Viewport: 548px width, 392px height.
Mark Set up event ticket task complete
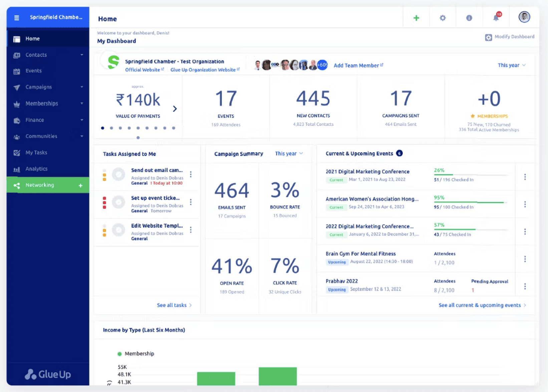pos(118,202)
